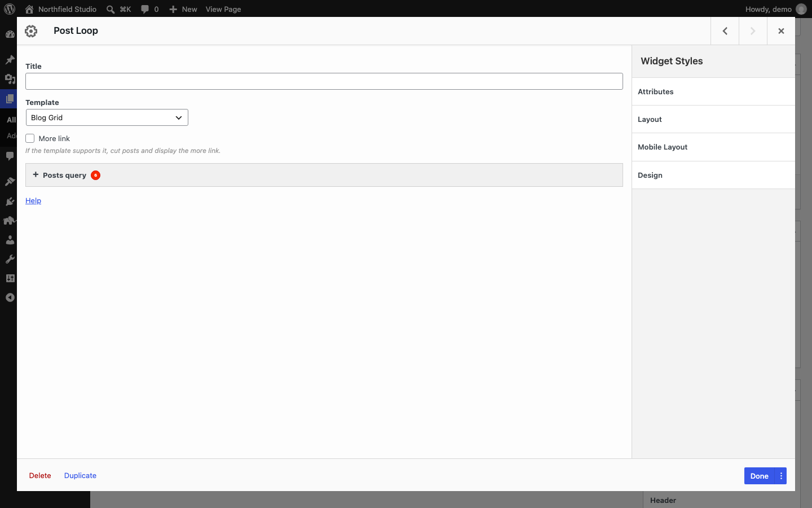812x508 pixels.
Task: Expand the Posts query section
Action: 324,175
